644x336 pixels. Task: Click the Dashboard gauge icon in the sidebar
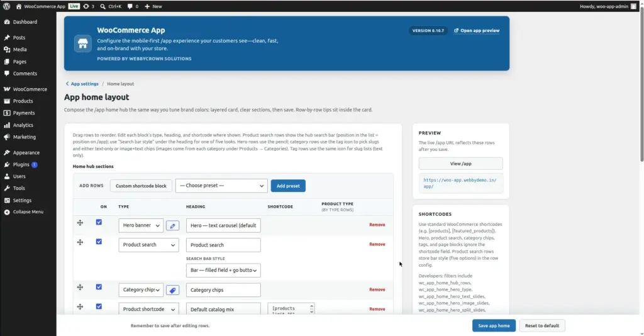pyautogui.click(x=7, y=22)
